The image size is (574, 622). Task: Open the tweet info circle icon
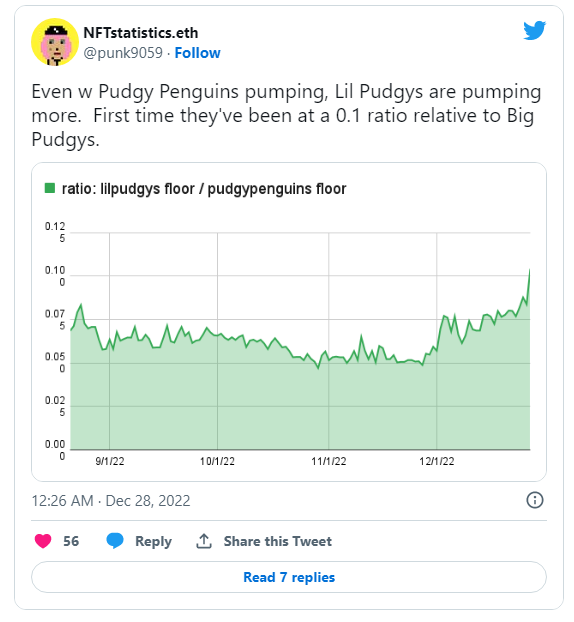point(534,500)
